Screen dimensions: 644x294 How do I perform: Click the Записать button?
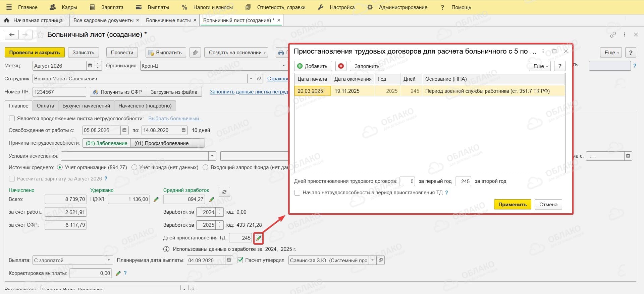84,52
